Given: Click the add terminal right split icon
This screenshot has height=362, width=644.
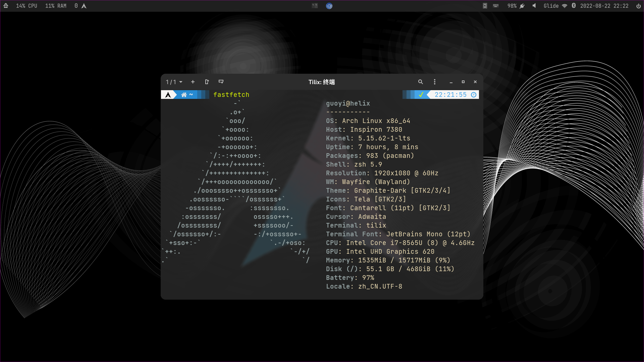Looking at the screenshot, I should pos(207,82).
